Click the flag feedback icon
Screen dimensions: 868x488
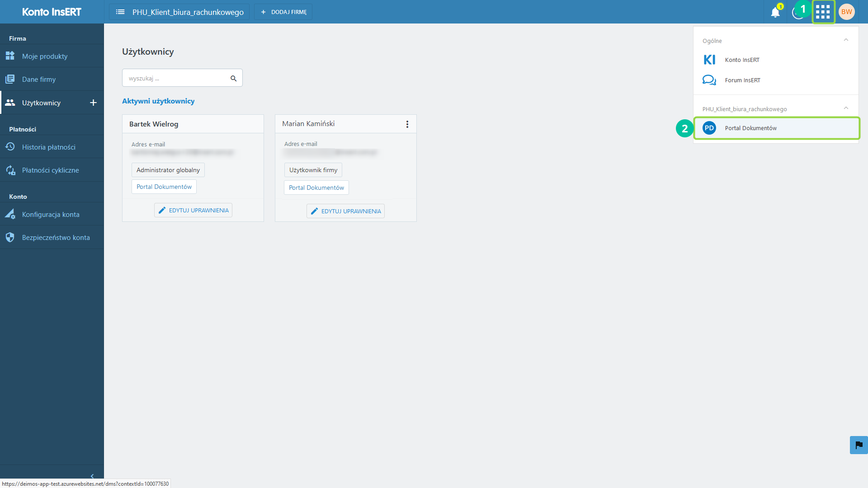pyautogui.click(x=859, y=445)
